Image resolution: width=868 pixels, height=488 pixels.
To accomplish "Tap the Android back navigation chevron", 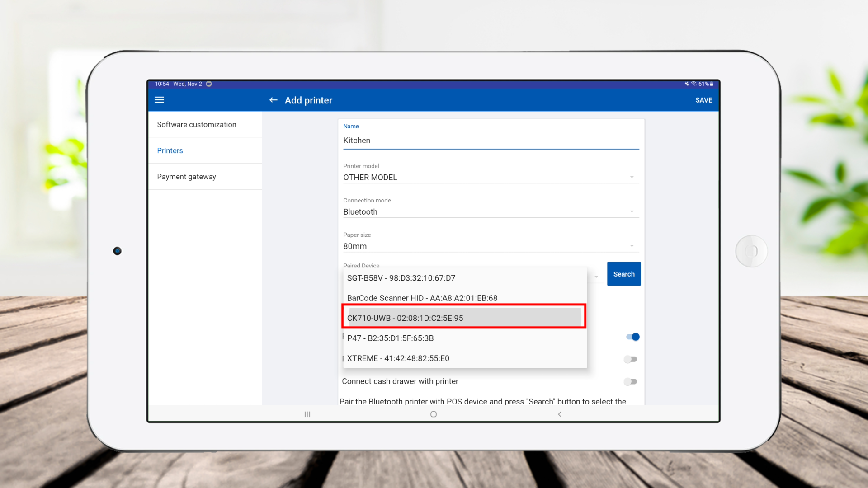I will pos(560,414).
